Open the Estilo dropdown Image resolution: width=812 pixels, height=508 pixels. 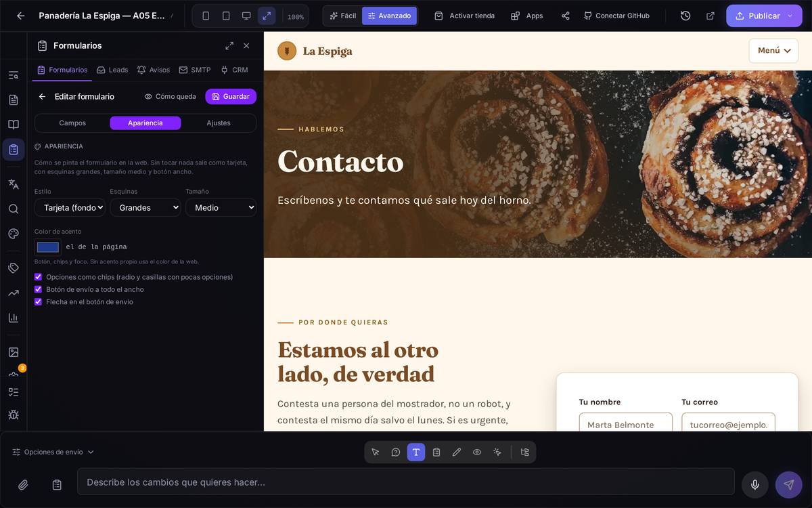point(70,207)
